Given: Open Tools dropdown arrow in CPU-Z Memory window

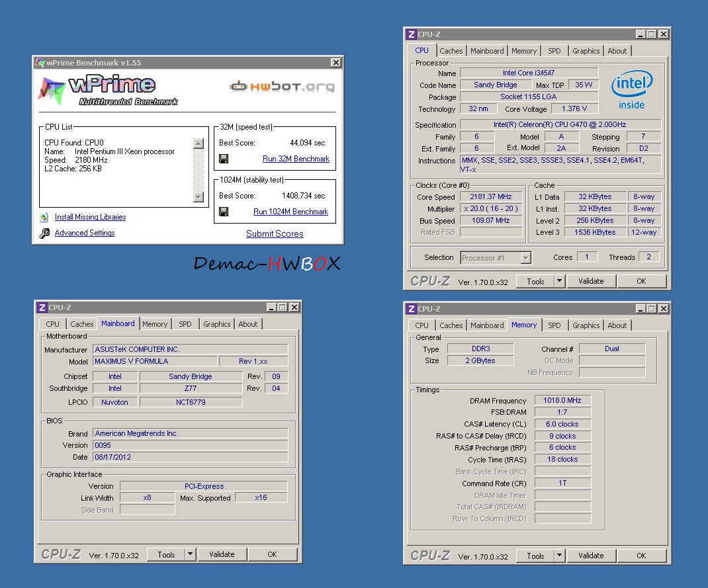Looking at the screenshot, I should point(559,556).
